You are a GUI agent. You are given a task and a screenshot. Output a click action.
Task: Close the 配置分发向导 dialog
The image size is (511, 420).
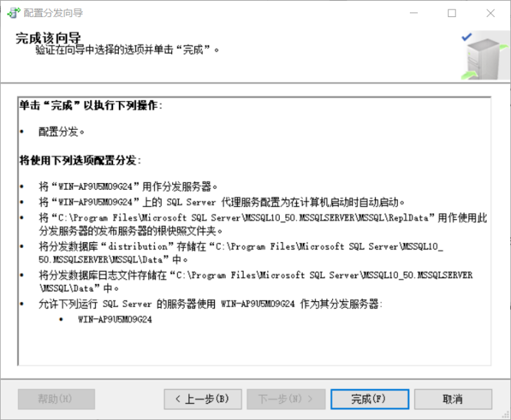coord(490,13)
